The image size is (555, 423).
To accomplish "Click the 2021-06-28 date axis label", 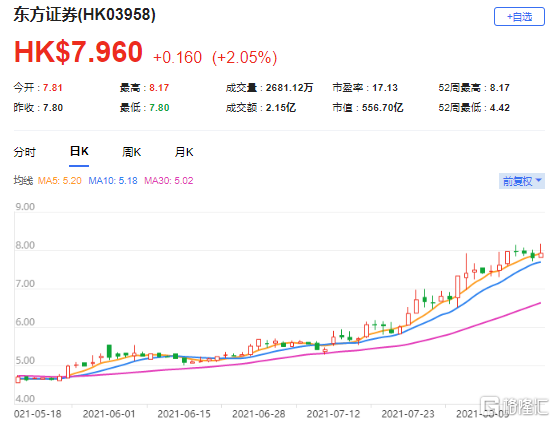I will (258, 414).
